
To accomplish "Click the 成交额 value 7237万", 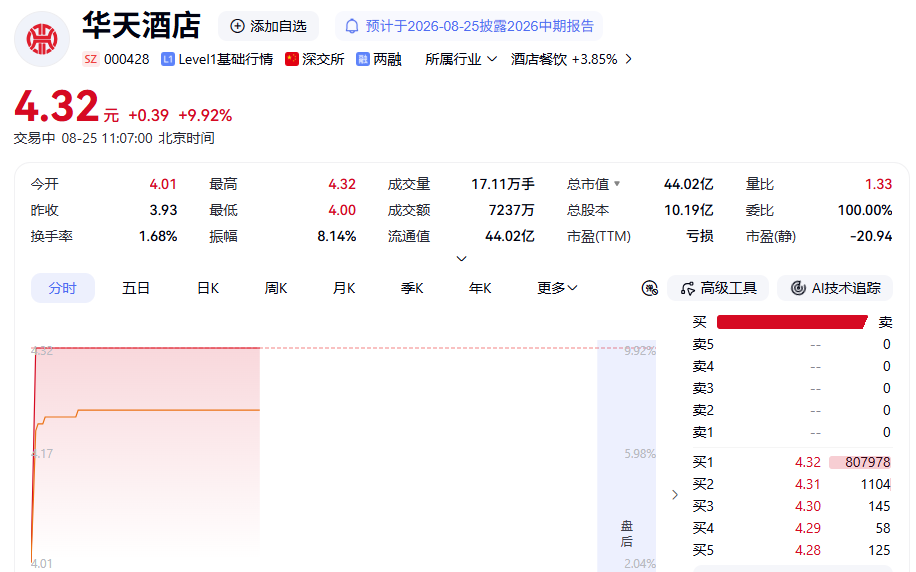I will [511, 210].
